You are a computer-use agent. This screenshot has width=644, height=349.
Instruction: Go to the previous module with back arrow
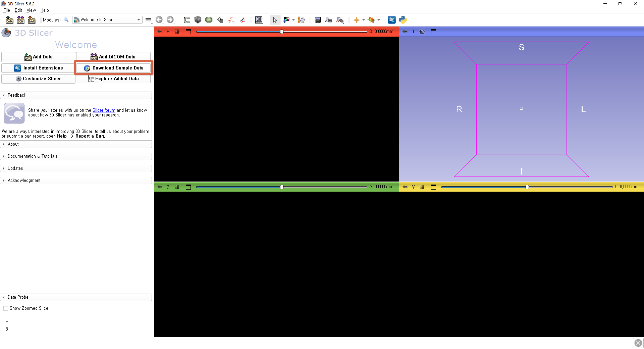click(x=159, y=20)
